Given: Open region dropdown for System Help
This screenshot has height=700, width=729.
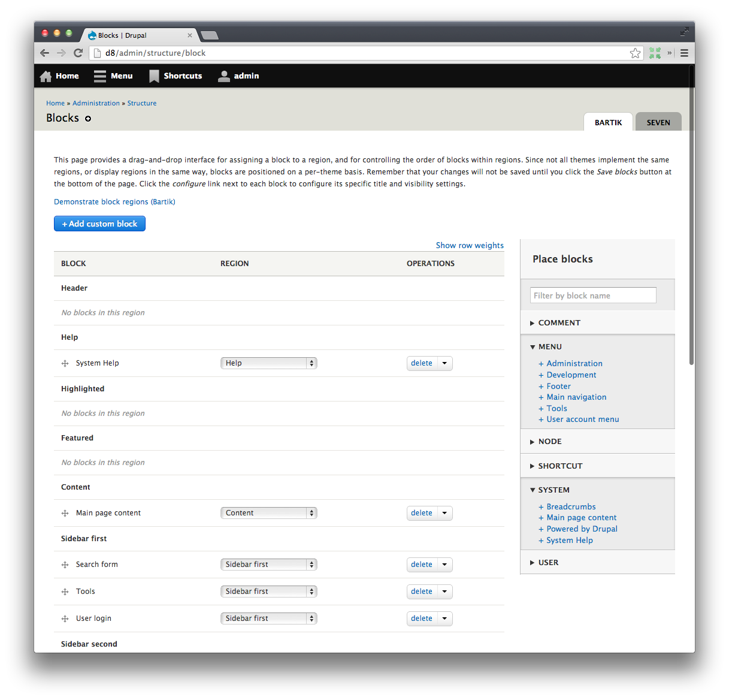Looking at the screenshot, I should click(x=268, y=363).
